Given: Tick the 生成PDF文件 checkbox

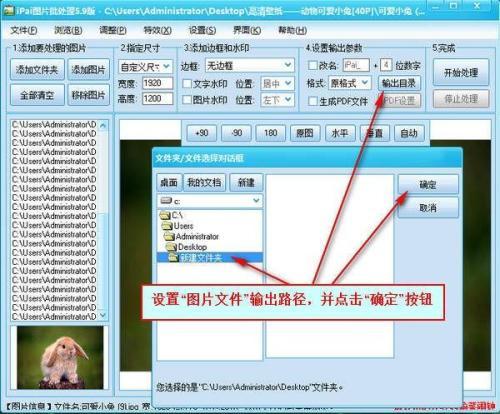Looking at the screenshot, I should click(x=313, y=101).
